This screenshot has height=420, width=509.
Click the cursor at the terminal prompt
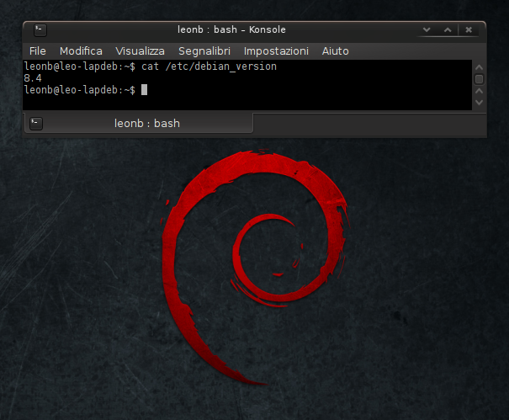point(145,89)
